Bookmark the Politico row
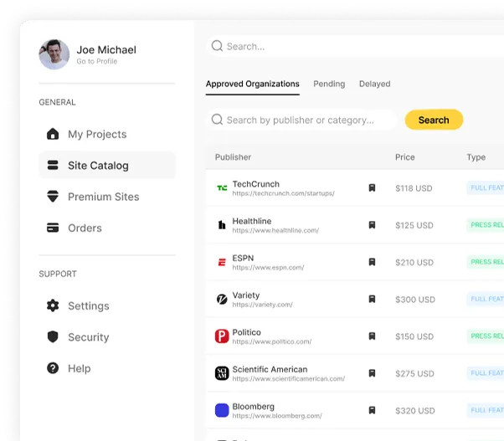Screen dimensions: 504x441 (x=372, y=336)
